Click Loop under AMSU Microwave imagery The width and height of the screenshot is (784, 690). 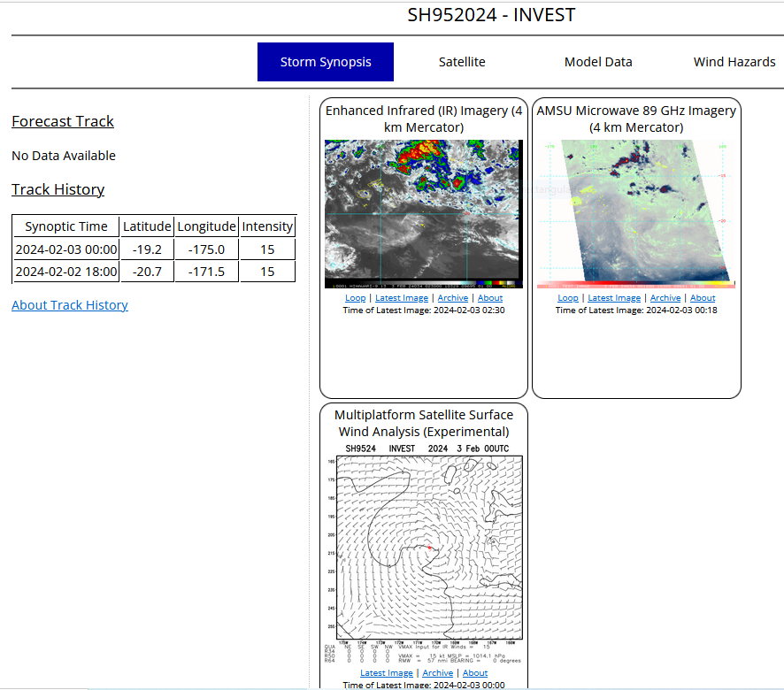click(x=568, y=298)
